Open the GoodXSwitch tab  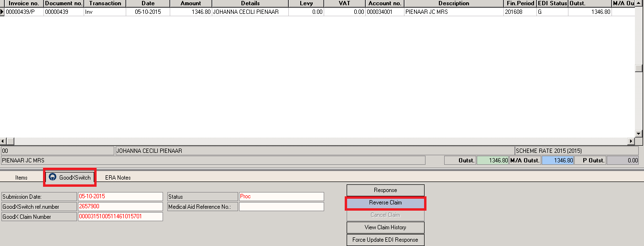[70, 178]
